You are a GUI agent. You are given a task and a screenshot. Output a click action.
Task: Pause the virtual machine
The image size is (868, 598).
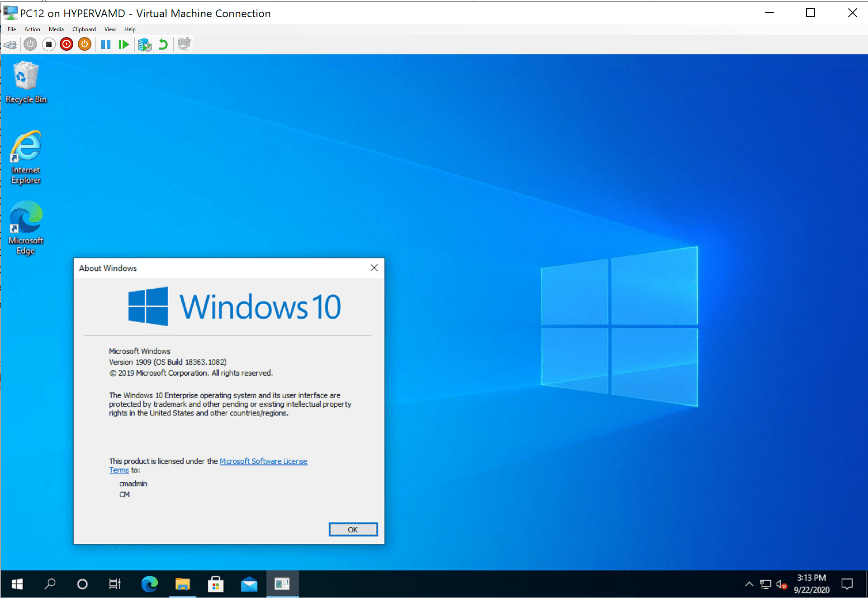pyautogui.click(x=106, y=44)
